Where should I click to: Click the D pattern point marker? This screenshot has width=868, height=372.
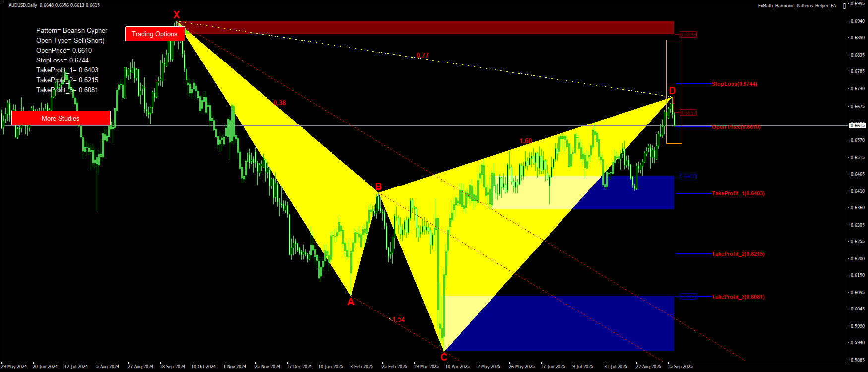(672, 90)
